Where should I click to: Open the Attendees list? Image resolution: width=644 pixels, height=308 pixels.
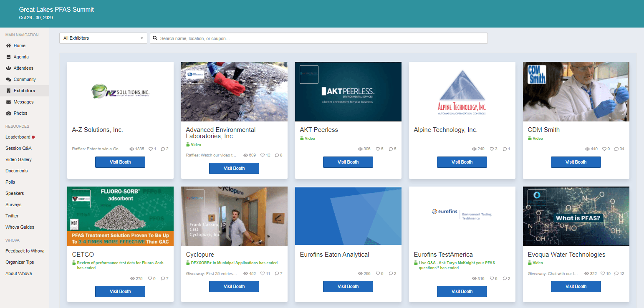tap(23, 68)
